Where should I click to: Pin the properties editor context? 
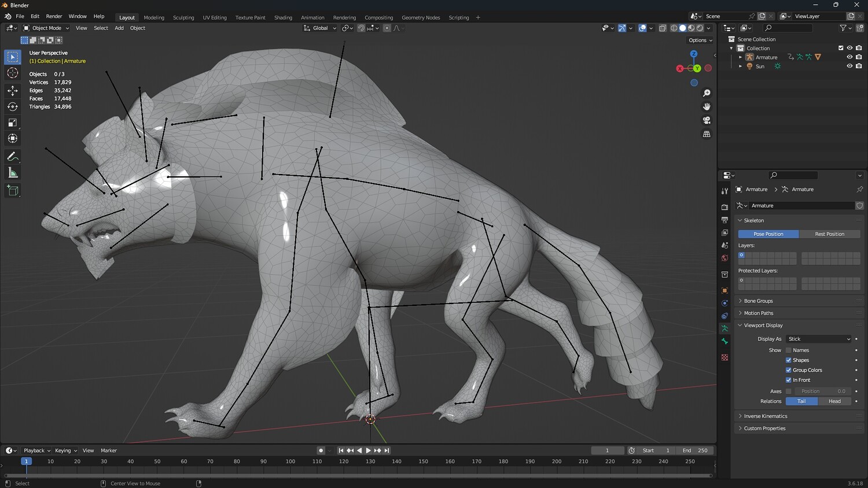coord(859,189)
